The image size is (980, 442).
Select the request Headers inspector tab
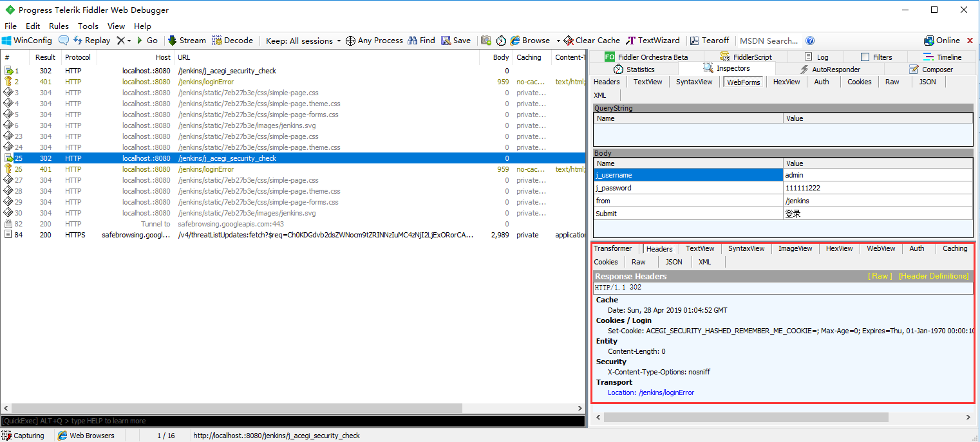[607, 82]
